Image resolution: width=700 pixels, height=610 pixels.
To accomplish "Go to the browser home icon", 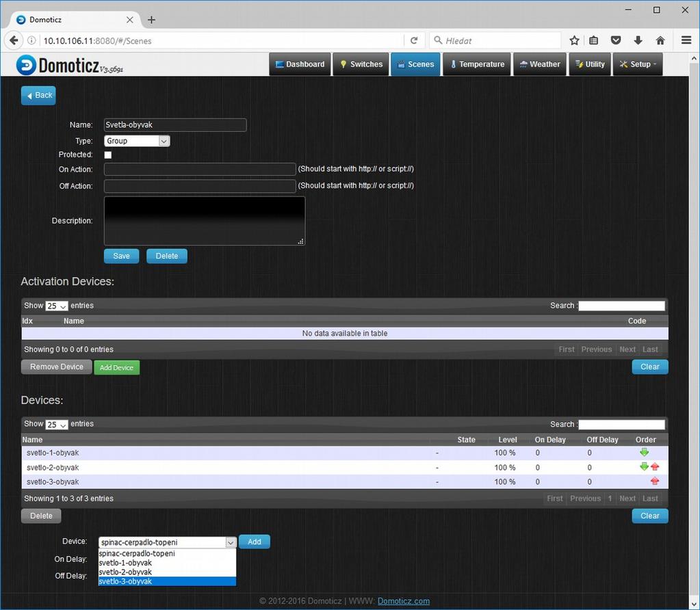I will (660, 40).
